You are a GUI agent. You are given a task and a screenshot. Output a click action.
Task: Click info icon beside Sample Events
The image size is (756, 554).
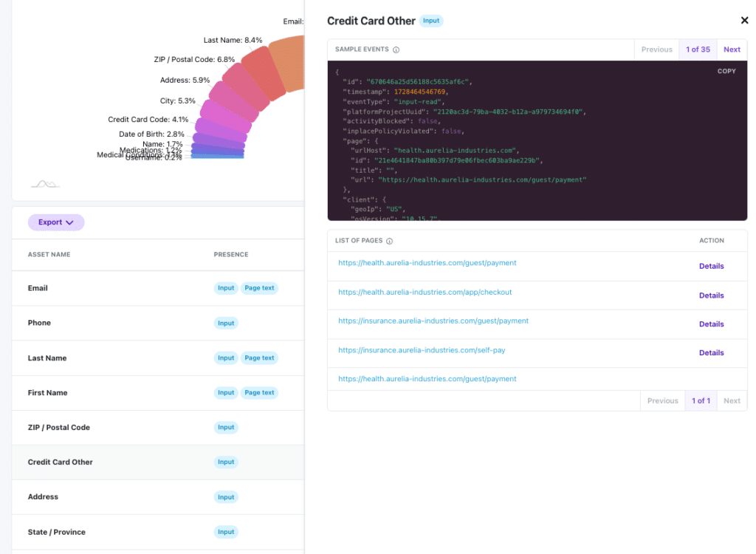396,49
